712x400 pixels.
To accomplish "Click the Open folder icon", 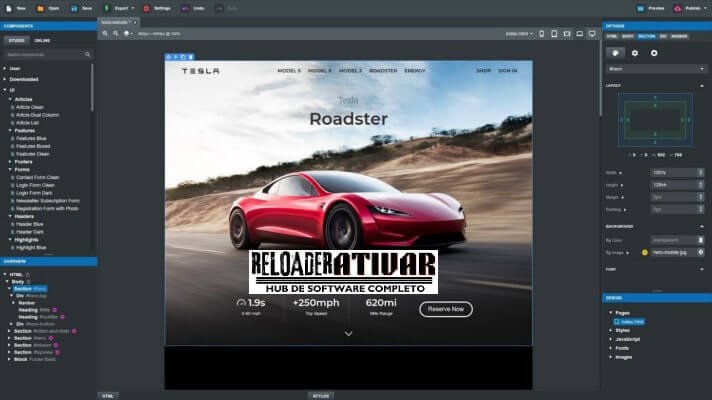I will (x=40, y=8).
